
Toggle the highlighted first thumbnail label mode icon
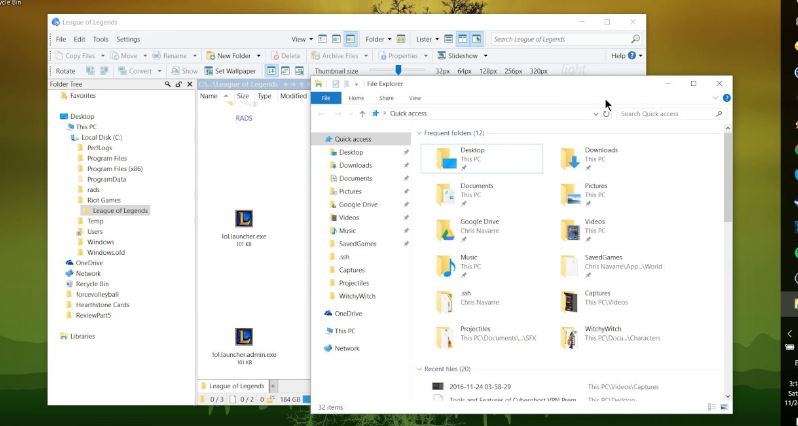[x=271, y=71]
